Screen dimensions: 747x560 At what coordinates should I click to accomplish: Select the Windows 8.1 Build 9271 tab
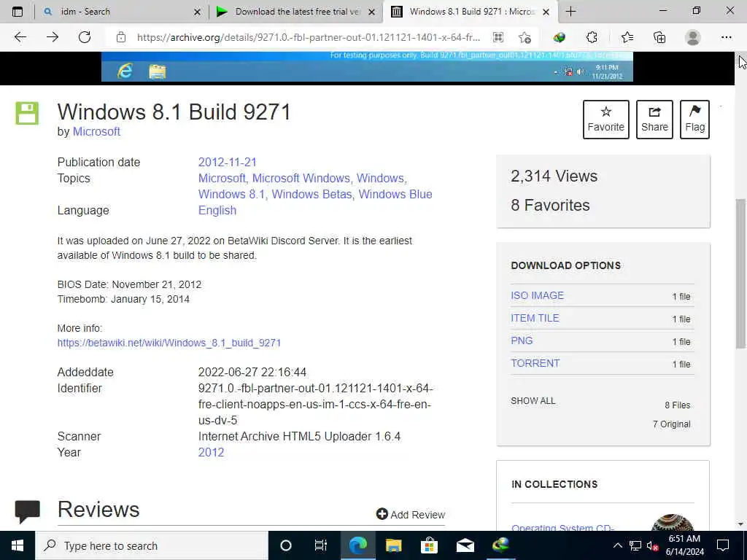tap(469, 12)
